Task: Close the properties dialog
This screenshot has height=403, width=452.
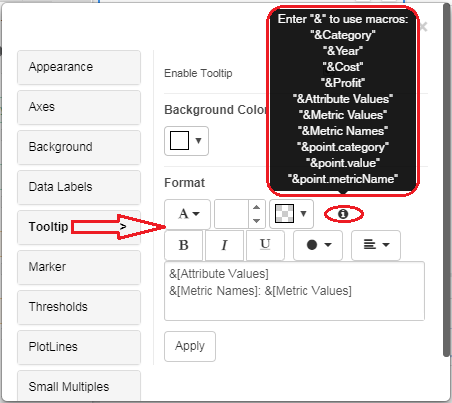Action: 424,26
